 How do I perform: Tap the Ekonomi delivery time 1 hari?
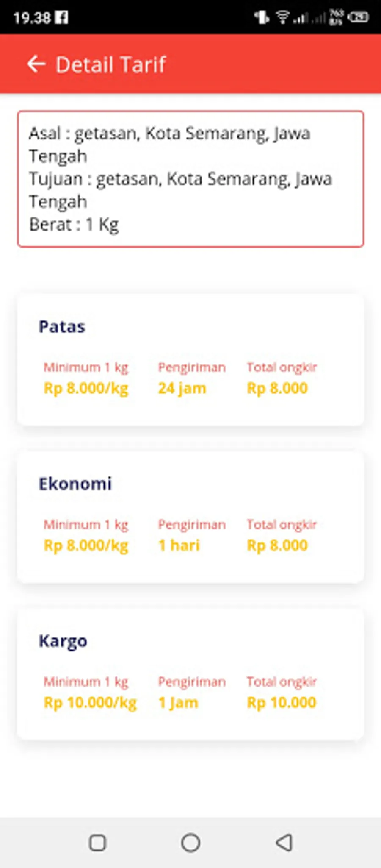point(179,545)
